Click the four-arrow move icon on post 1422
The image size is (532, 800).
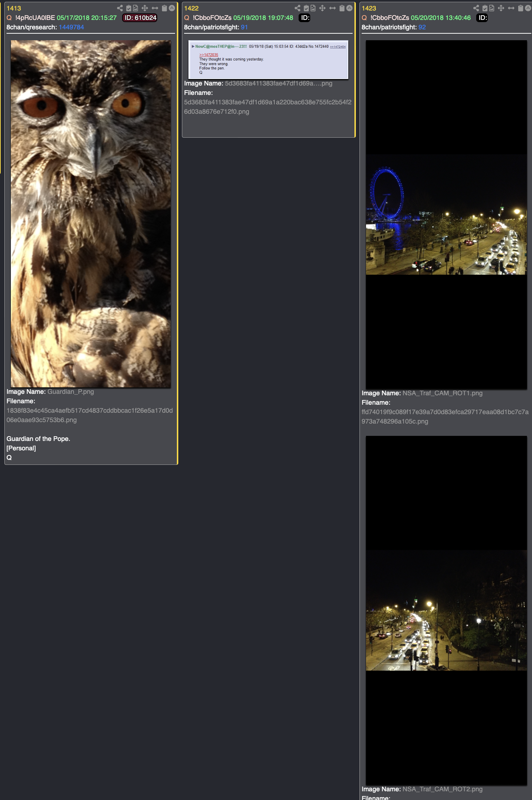322,8
